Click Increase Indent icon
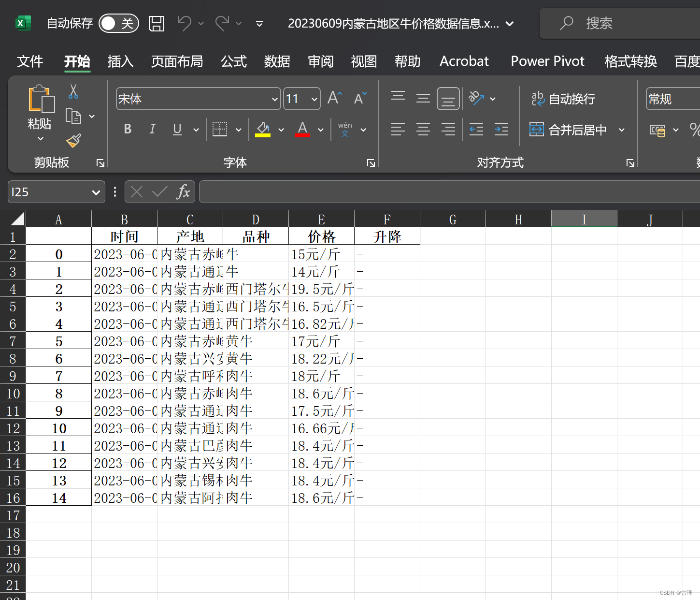This screenshot has width=700, height=600. pyautogui.click(x=501, y=129)
